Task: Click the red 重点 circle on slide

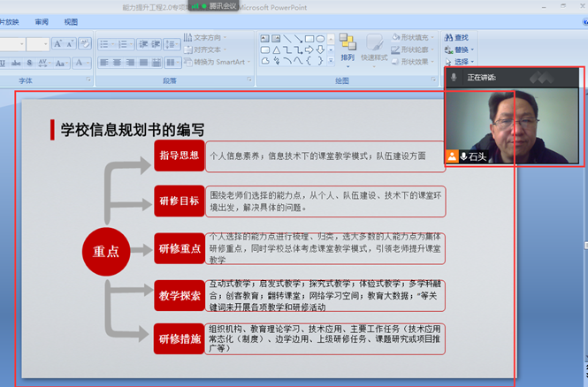Action: [x=106, y=252]
